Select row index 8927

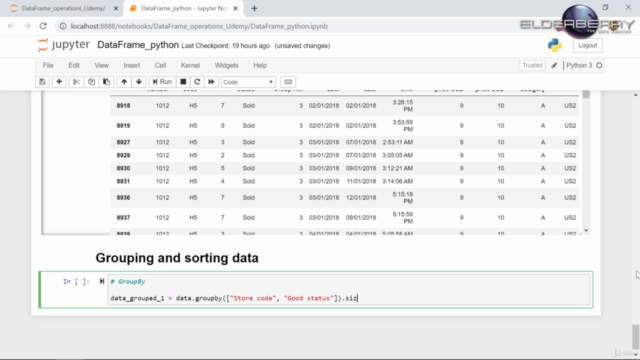[123, 142]
